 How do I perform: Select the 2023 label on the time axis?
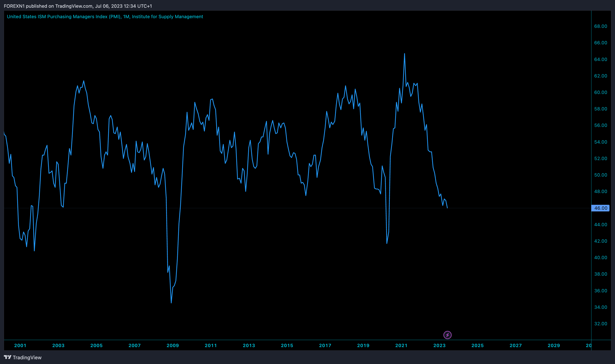439,345
